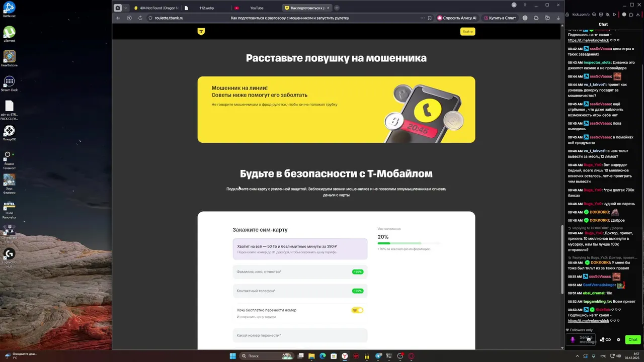Click the Контактный телефон field

tap(300, 291)
